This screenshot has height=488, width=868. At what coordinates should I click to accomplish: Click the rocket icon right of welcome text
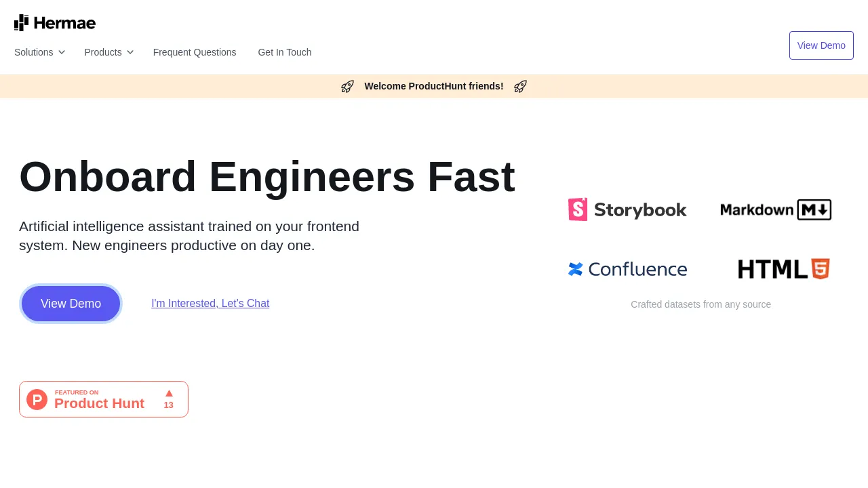[x=520, y=86]
